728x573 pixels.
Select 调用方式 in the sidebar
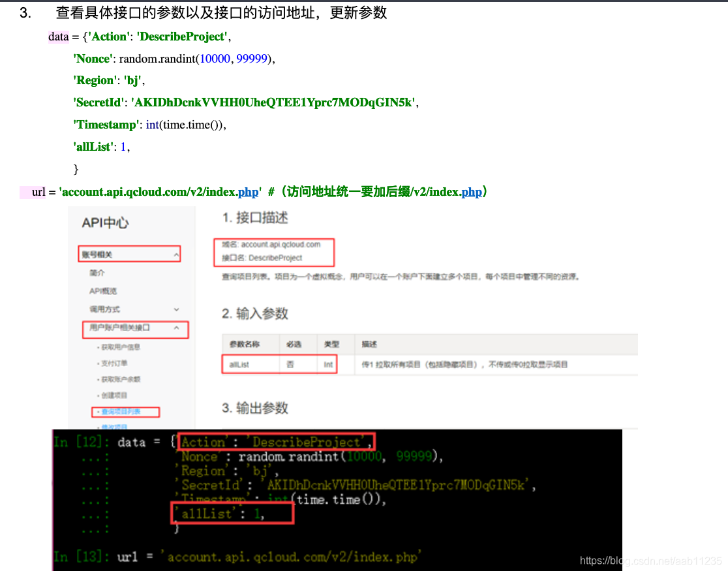(x=104, y=309)
